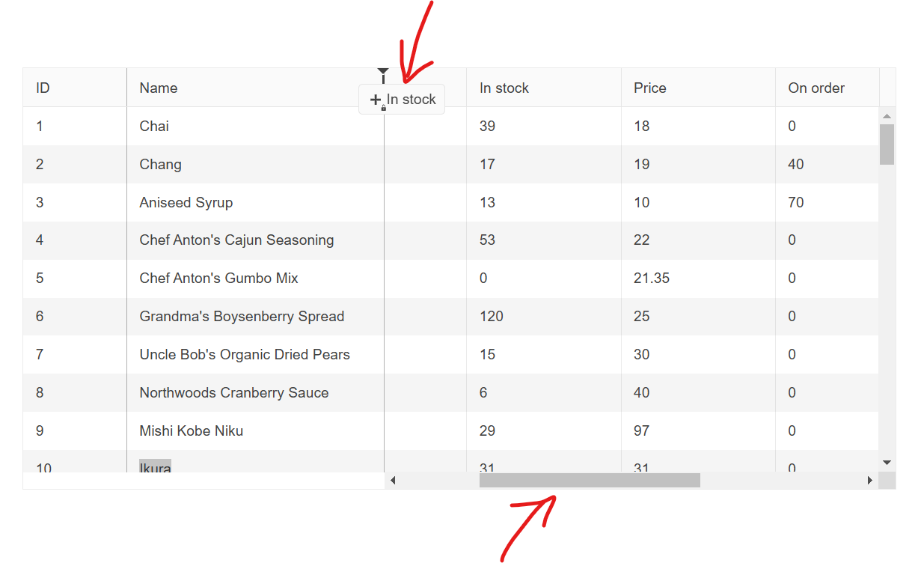The height and width of the screenshot is (563, 924).
Task: Sort by the ID column header
Action: [43, 88]
